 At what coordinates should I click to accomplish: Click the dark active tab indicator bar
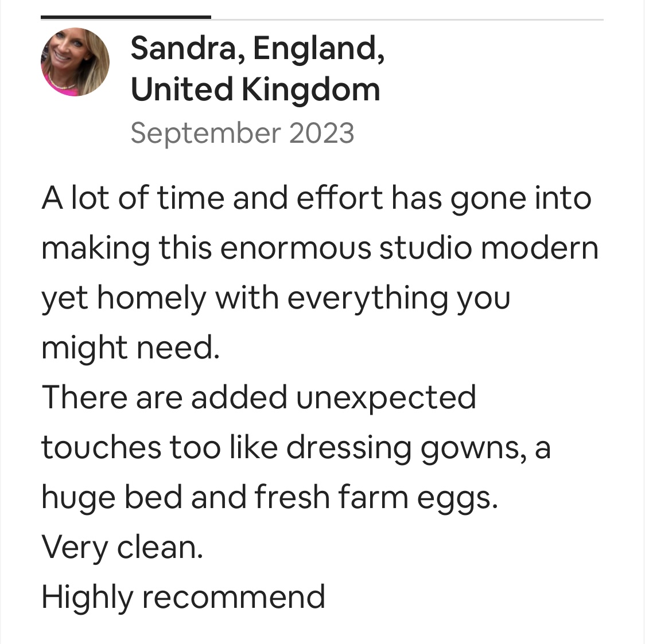(x=126, y=17)
